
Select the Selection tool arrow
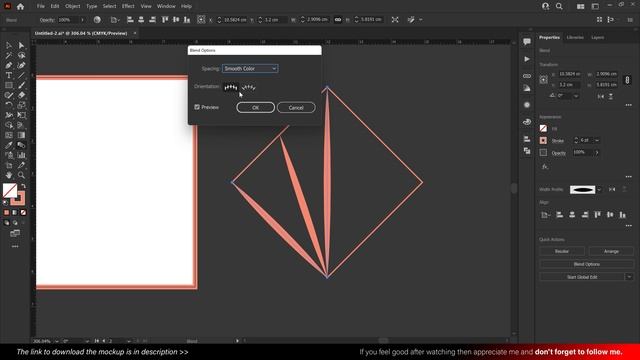coord(9,45)
